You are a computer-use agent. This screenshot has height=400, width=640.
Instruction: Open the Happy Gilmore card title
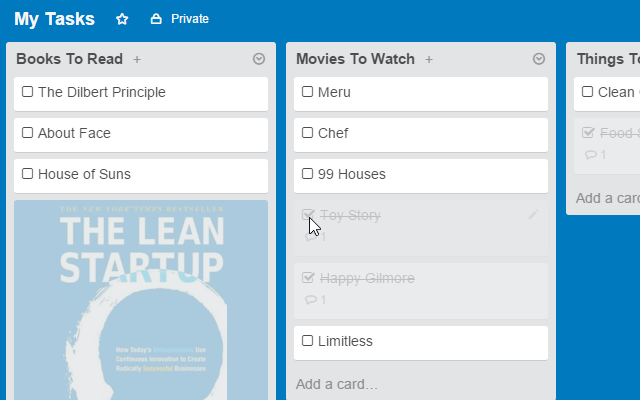(367, 278)
